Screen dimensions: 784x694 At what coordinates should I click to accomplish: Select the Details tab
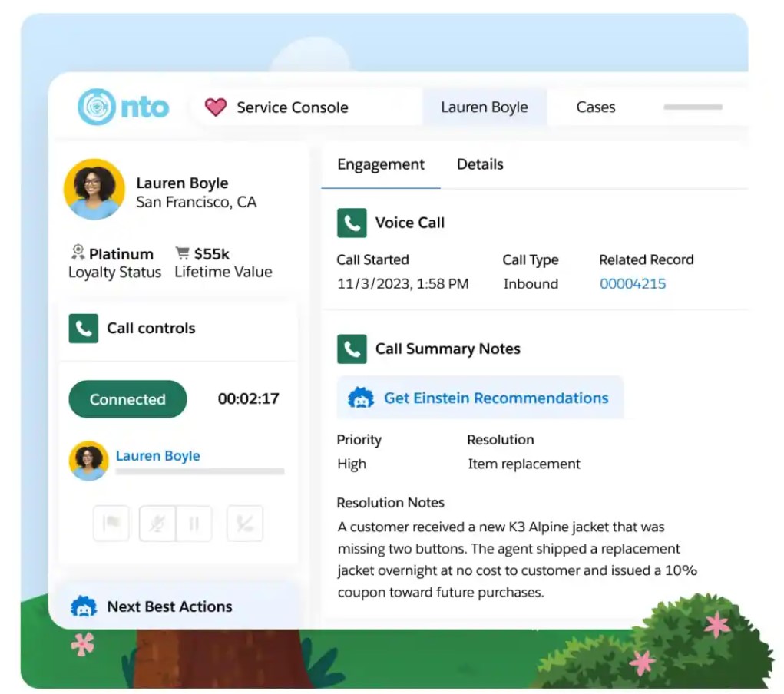(x=480, y=164)
